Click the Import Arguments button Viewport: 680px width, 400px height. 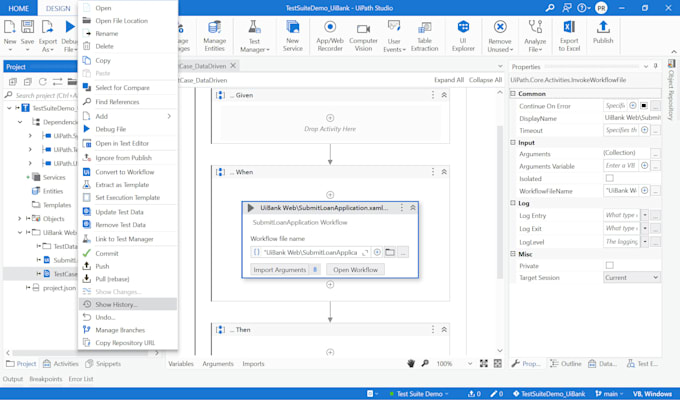[x=279, y=270]
